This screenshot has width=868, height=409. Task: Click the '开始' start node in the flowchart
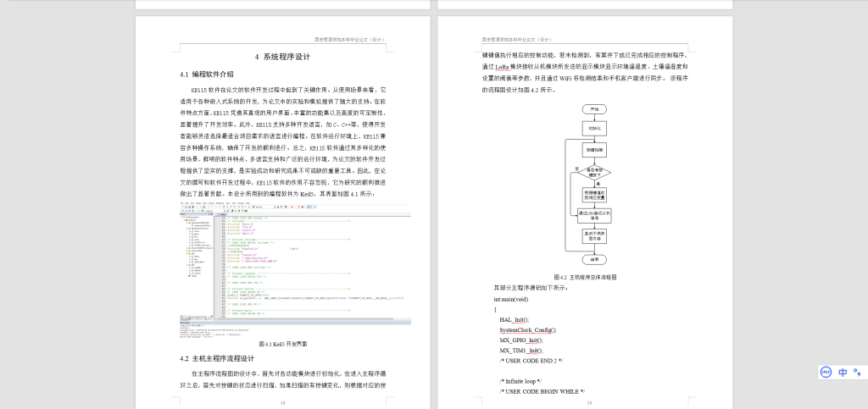pyautogui.click(x=594, y=109)
